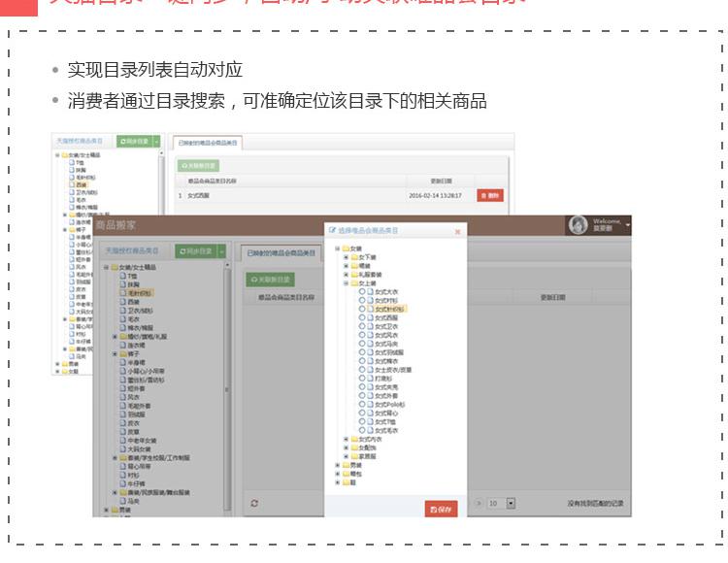The image size is (728, 563).
Task: Select the 天猫授权商品类目 tab
Action: pos(132,251)
